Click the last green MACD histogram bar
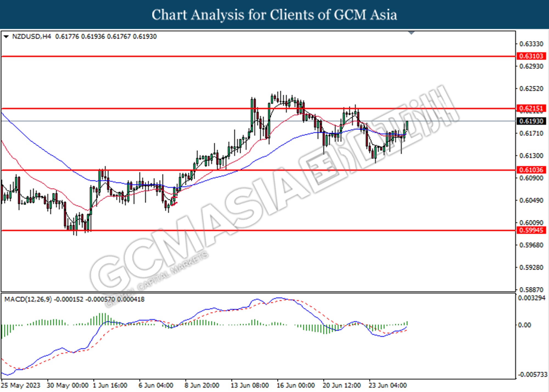This screenshot has width=549, height=392. click(407, 323)
